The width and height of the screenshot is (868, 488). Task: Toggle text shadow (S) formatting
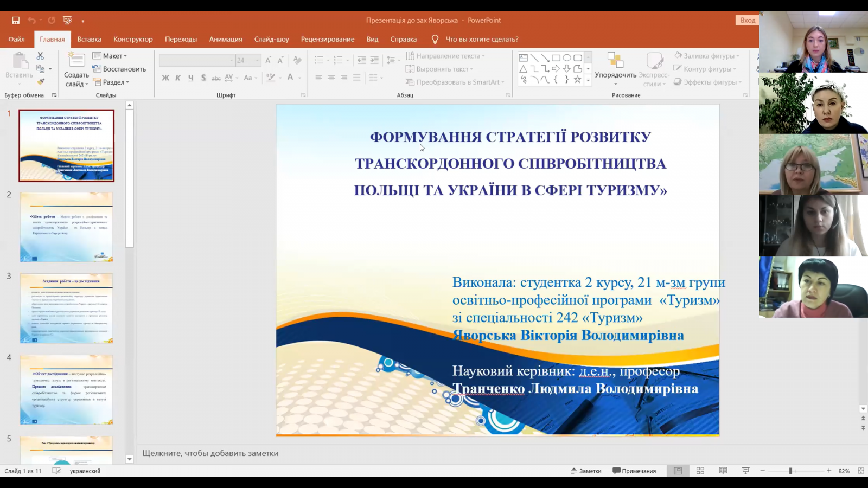[x=203, y=78]
